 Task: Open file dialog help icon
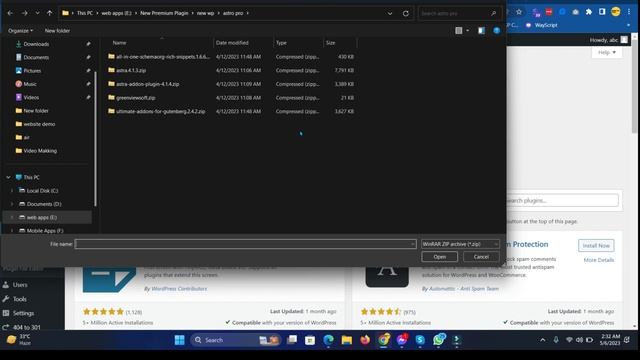[x=497, y=31]
